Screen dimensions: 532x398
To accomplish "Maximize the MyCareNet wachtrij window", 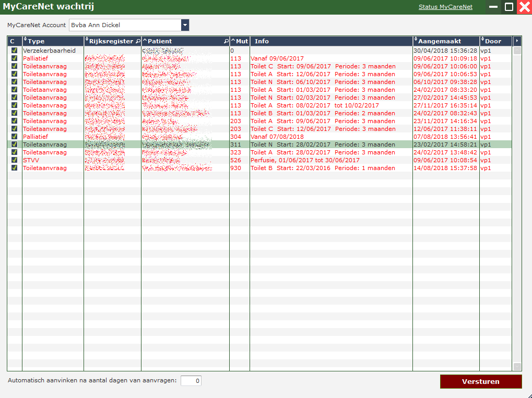I will 509,7.
